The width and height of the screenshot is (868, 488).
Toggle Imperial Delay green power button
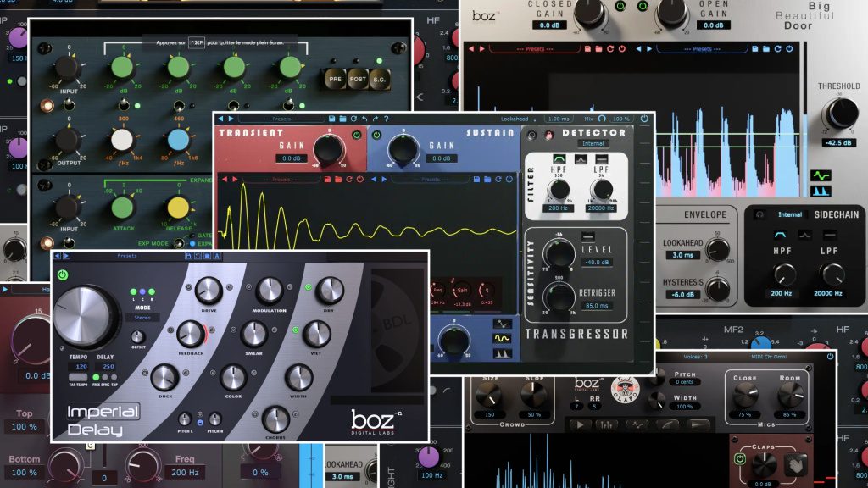pos(63,274)
